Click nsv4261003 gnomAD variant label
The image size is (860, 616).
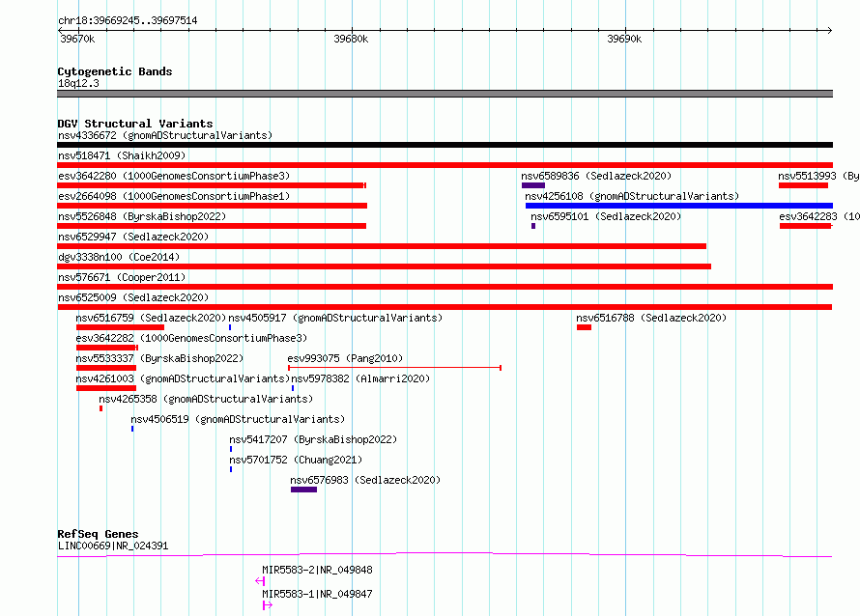(x=183, y=378)
